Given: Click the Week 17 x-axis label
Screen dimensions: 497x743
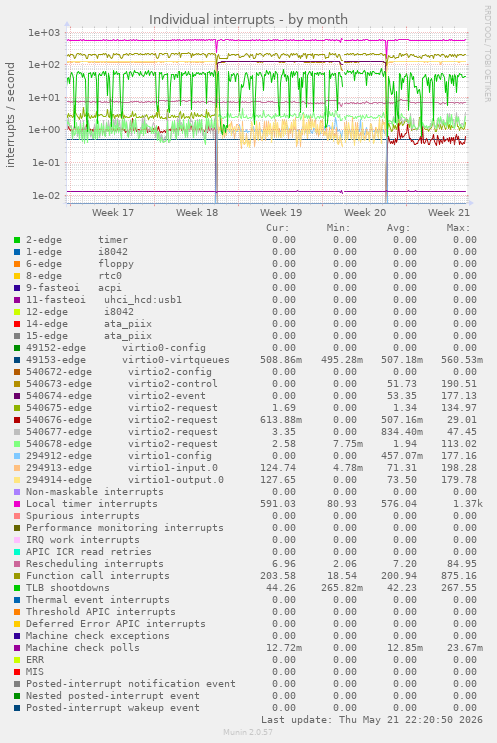Looking at the screenshot, I should click(x=113, y=212).
